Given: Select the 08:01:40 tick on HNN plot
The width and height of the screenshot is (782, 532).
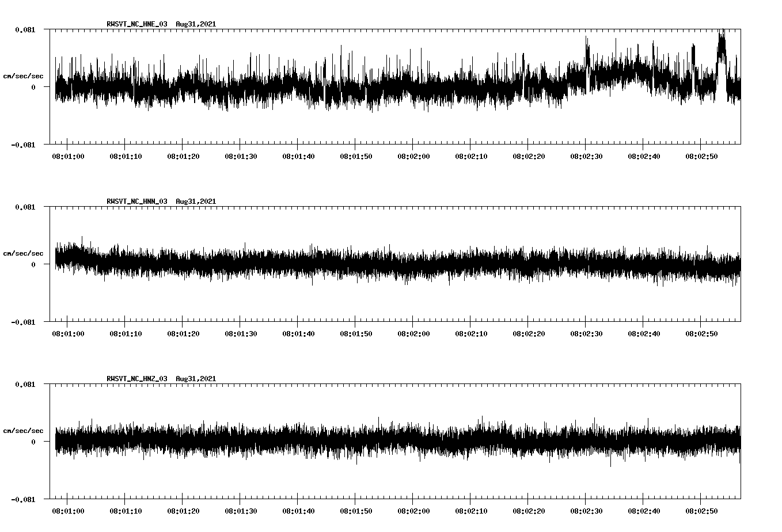Looking at the screenshot, I should click(x=298, y=318).
